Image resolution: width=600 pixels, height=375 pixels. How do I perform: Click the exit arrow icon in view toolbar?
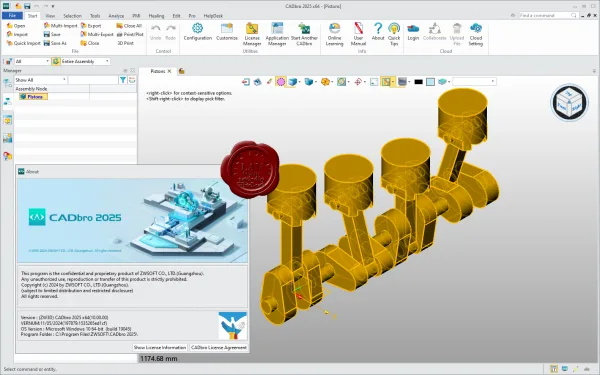(246, 82)
